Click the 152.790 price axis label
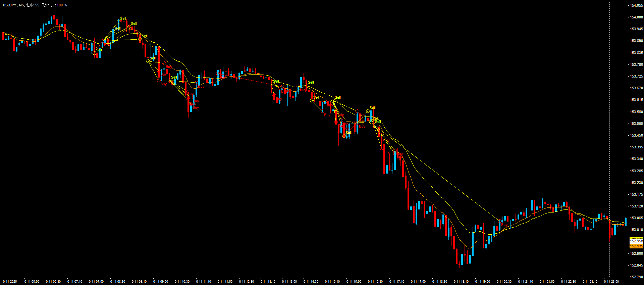 pos(636,277)
